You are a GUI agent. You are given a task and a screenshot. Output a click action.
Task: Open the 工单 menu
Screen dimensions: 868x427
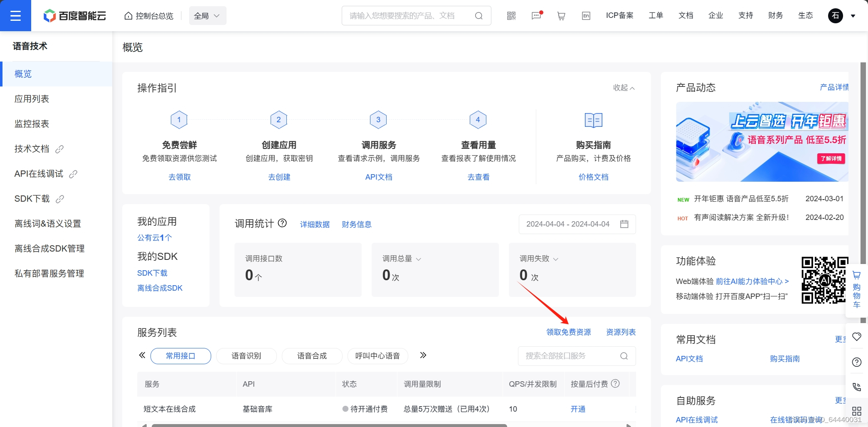click(656, 15)
